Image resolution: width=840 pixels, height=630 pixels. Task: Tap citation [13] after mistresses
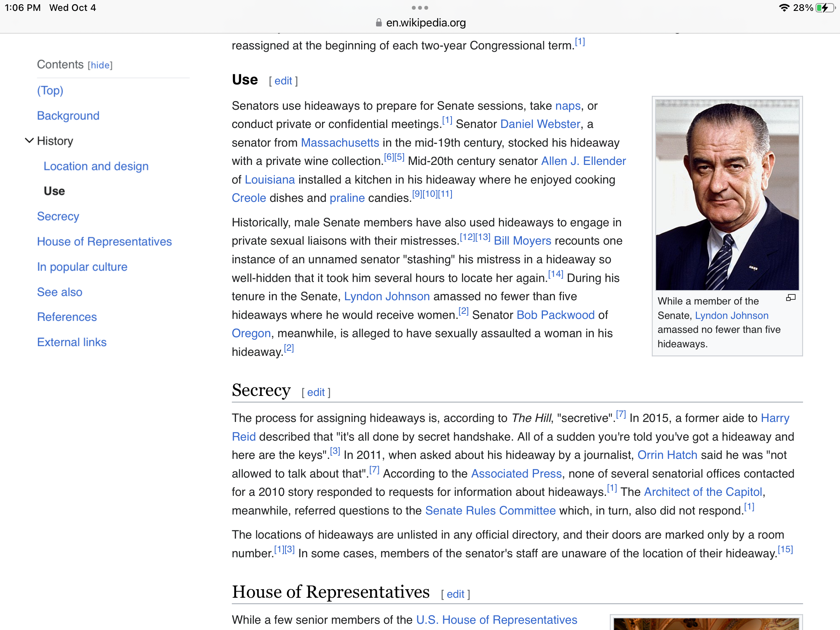[483, 237]
